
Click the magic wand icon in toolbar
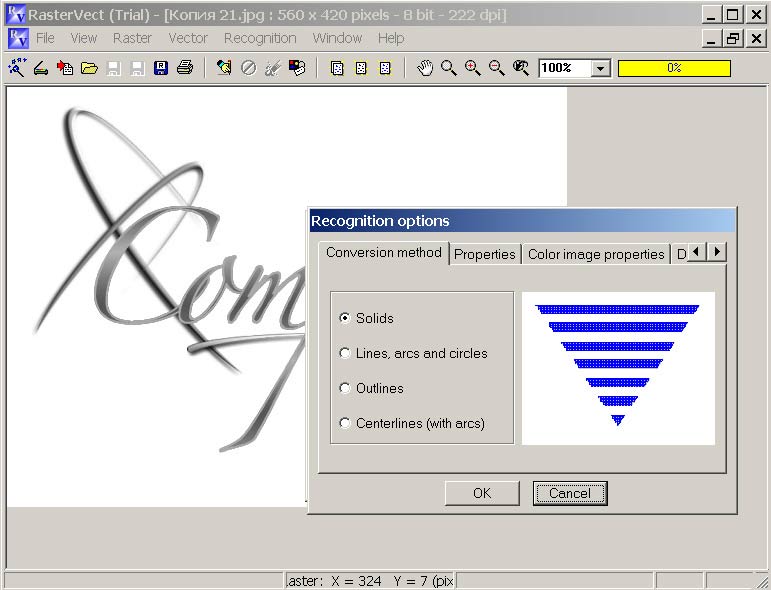point(17,68)
